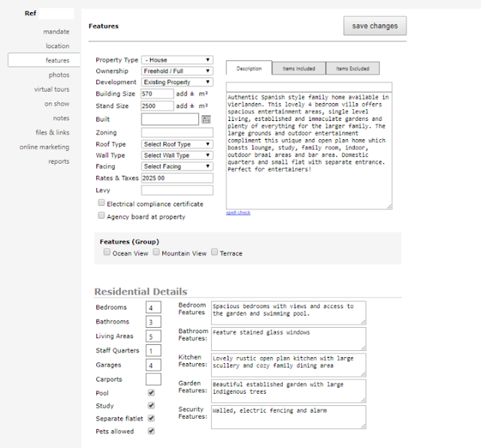Choose a direction in Select Facing dropdown
This screenshot has width=481, height=448.
click(177, 166)
